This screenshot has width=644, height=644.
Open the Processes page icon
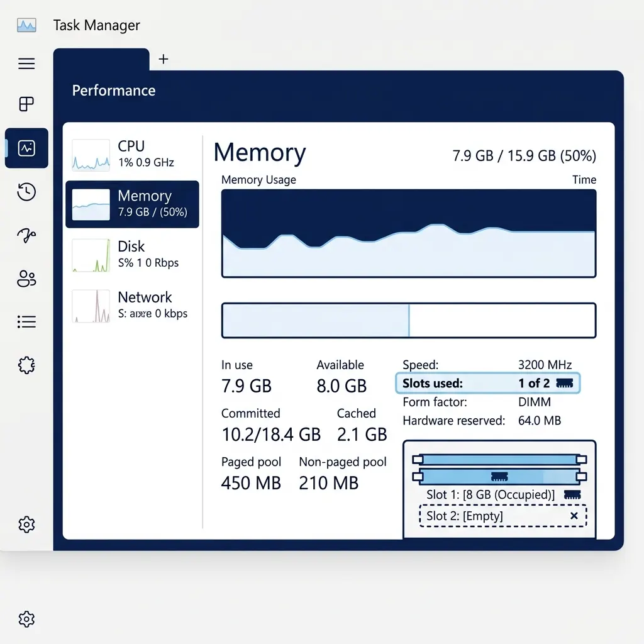[26, 104]
